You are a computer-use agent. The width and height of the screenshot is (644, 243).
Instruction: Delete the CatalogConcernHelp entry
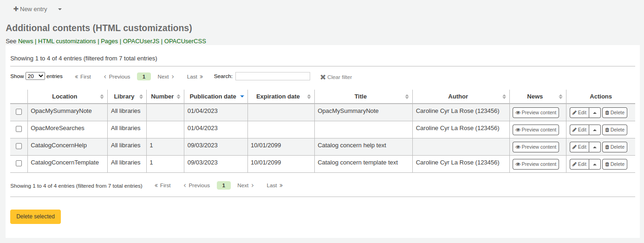coord(615,147)
